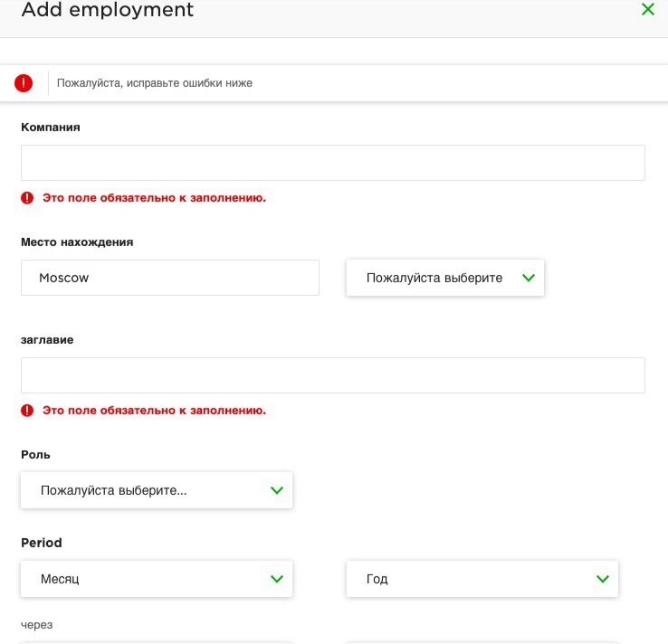Focus the заглавие input field
Viewport: 668px width, 644px height.
coord(333,375)
